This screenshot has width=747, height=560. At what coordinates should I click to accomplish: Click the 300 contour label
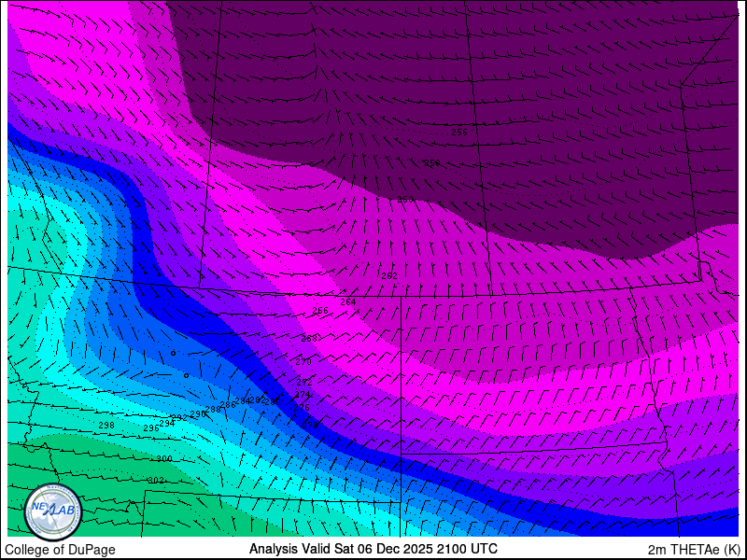164,459
